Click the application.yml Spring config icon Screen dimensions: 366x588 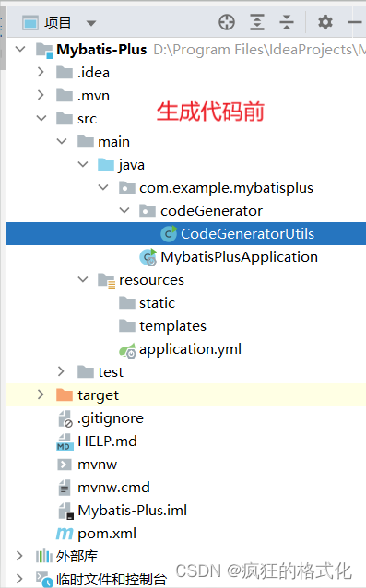[x=127, y=350]
